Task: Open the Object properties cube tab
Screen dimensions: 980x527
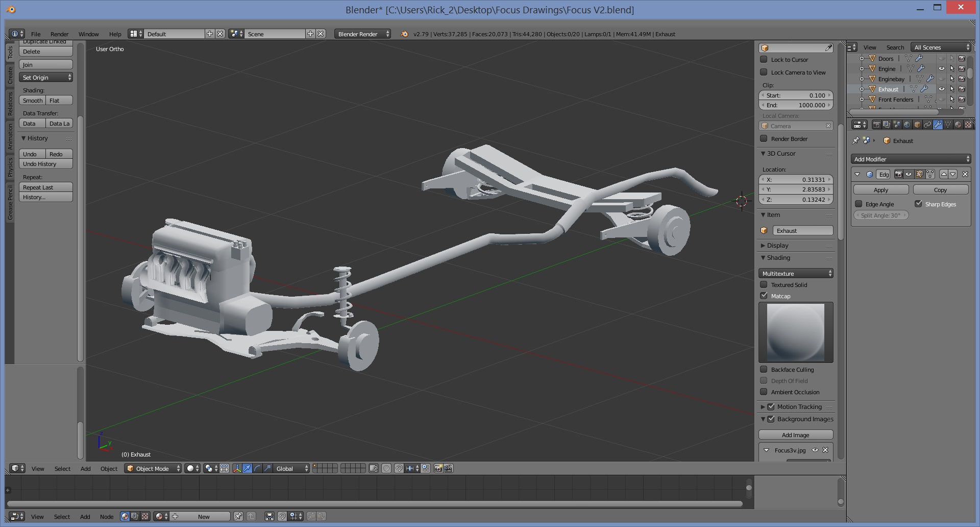Action: 917,125
